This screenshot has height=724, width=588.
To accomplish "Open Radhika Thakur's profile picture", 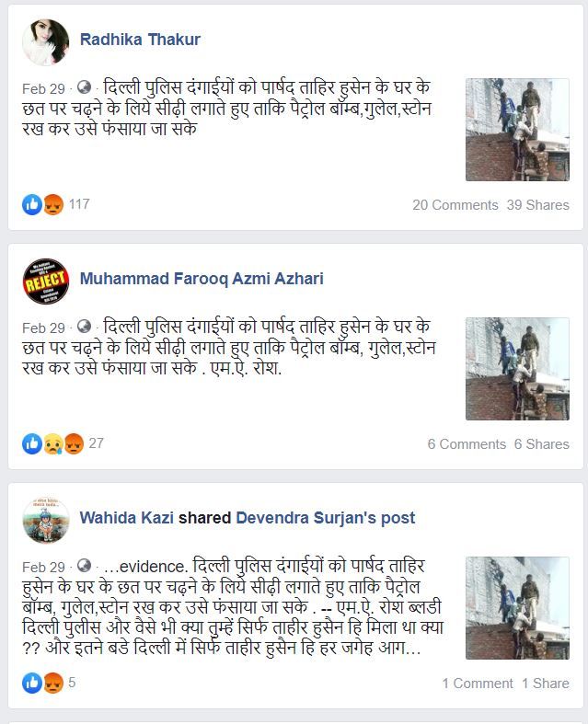I will click(x=45, y=42).
